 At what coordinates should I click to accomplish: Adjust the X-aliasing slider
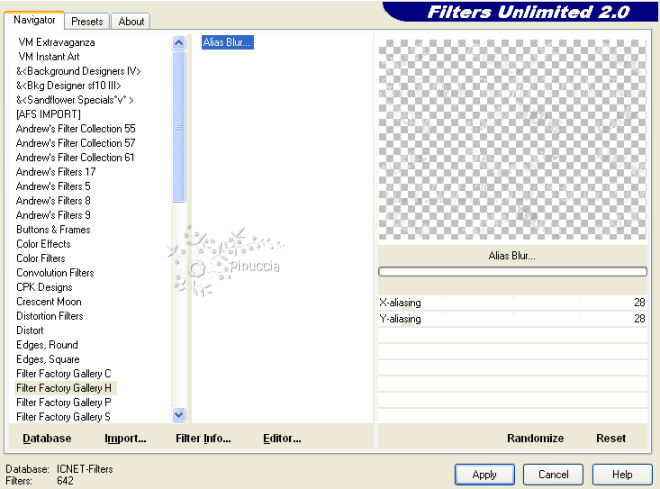click(513, 303)
